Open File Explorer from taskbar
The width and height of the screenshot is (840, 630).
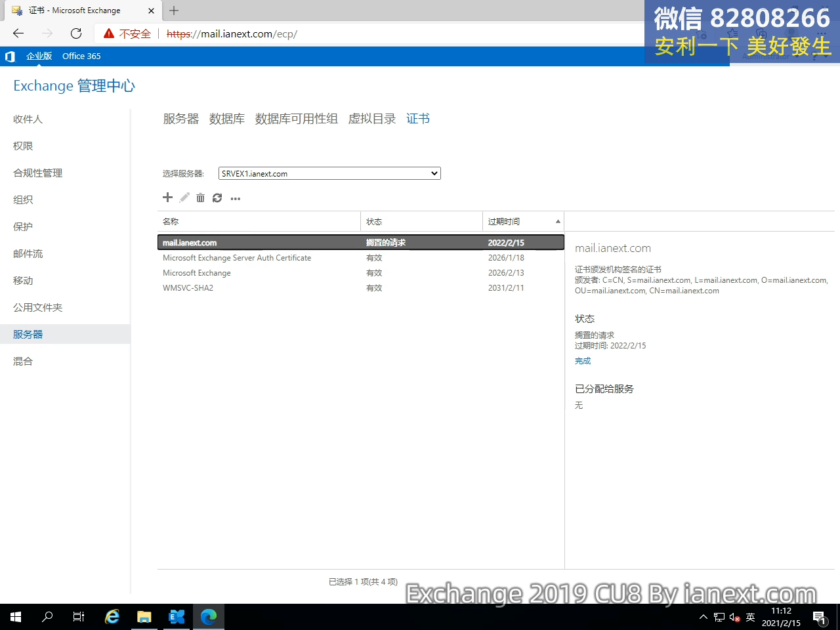[144, 617]
